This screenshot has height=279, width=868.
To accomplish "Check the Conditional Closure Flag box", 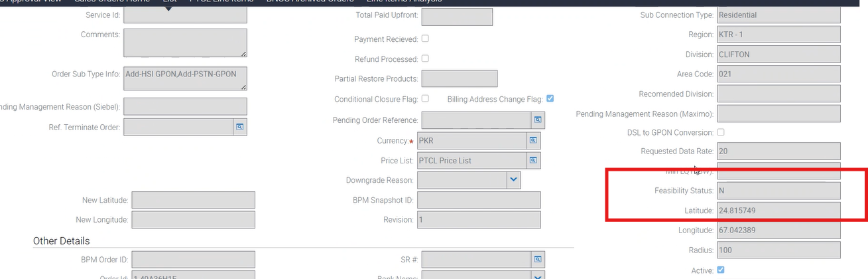I will 425,99.
